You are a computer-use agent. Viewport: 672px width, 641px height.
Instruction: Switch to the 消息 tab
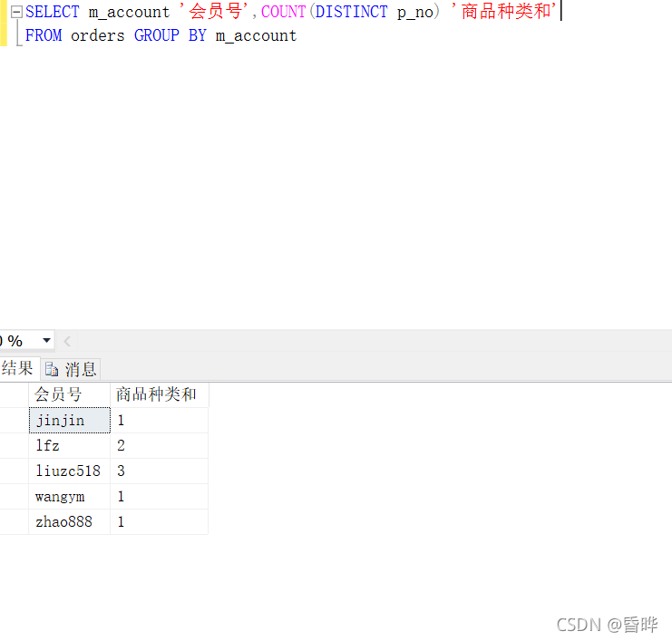(71, 369)
